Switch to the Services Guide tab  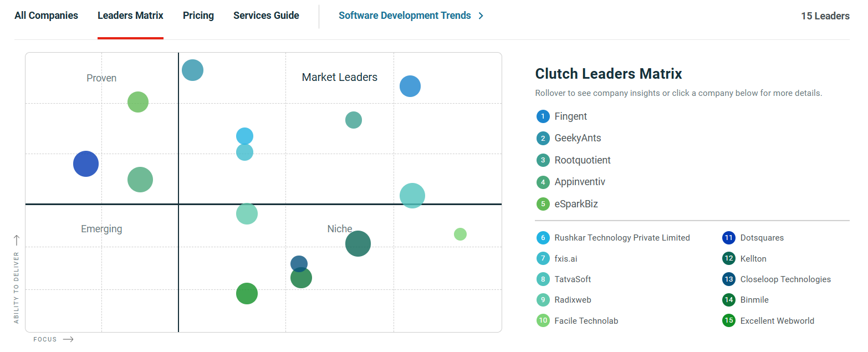tap(266, 16)
